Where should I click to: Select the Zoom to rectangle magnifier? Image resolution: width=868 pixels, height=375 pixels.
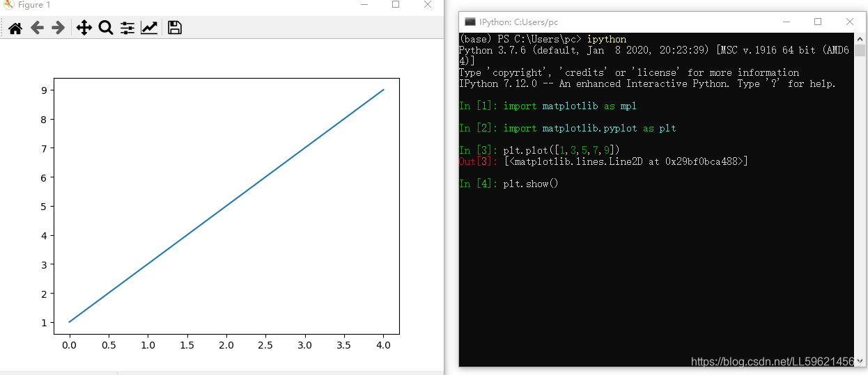(x=106, y=28)
